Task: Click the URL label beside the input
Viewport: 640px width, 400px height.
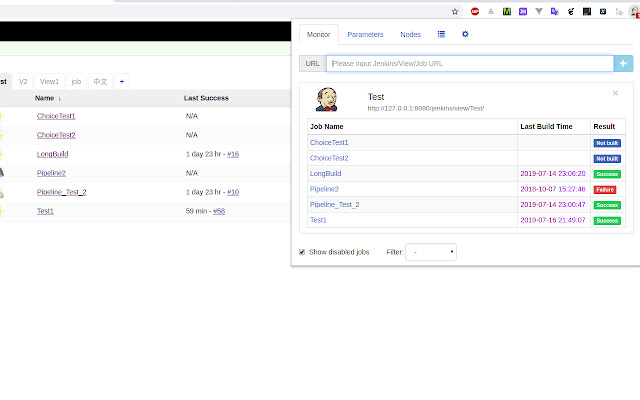Action: 313,64
